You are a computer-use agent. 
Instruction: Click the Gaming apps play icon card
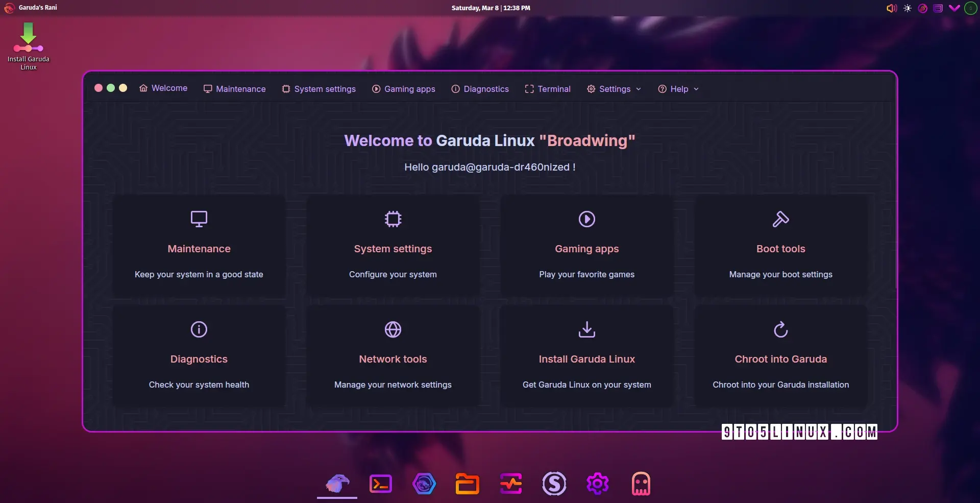coord(587,219)
